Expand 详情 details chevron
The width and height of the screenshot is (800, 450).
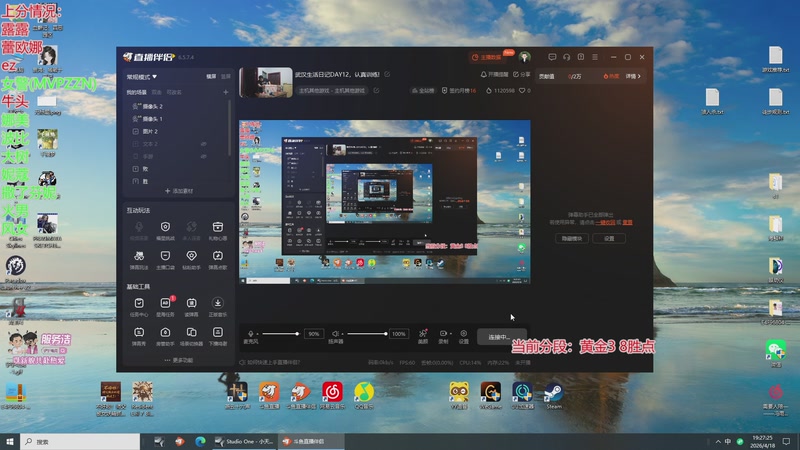633,77
